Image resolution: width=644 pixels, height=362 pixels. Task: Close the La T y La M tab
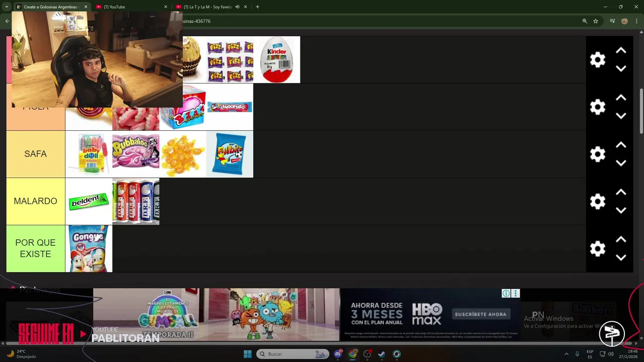coord(246,7)
